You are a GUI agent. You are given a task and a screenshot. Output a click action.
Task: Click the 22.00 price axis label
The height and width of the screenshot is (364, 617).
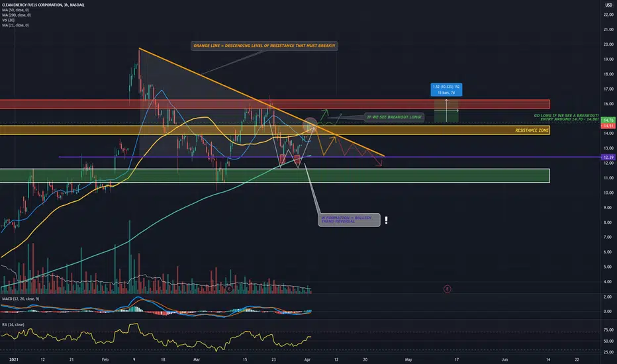pyautogui.click(x=609, y=15)
